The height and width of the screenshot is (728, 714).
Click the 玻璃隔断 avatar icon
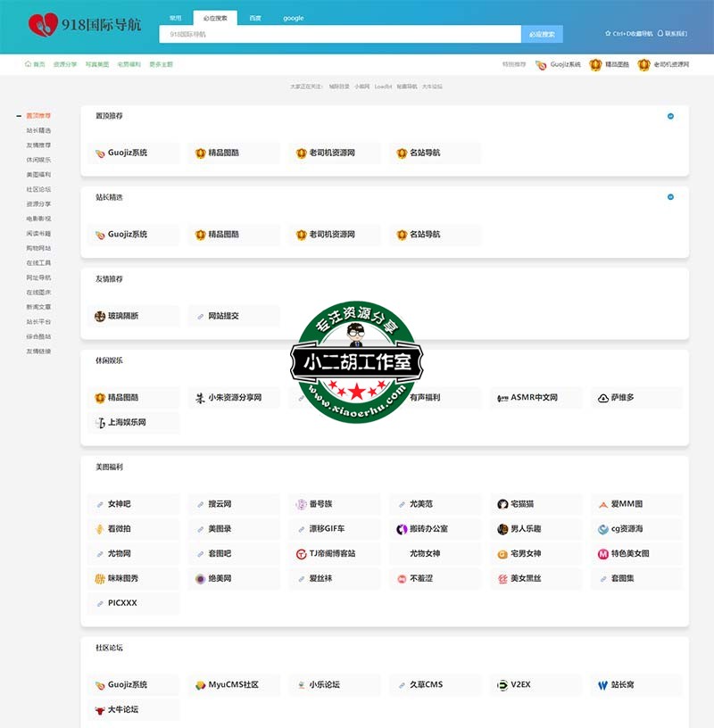(x=100, y=316)
